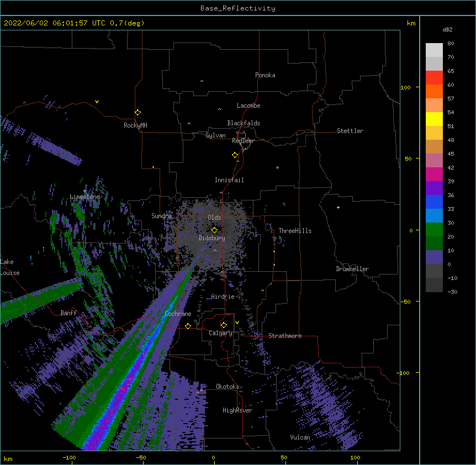Screen dimensions: 476x465
Task: Click the white asterisk marker east of Innisfail
Action: click(277, 167)
